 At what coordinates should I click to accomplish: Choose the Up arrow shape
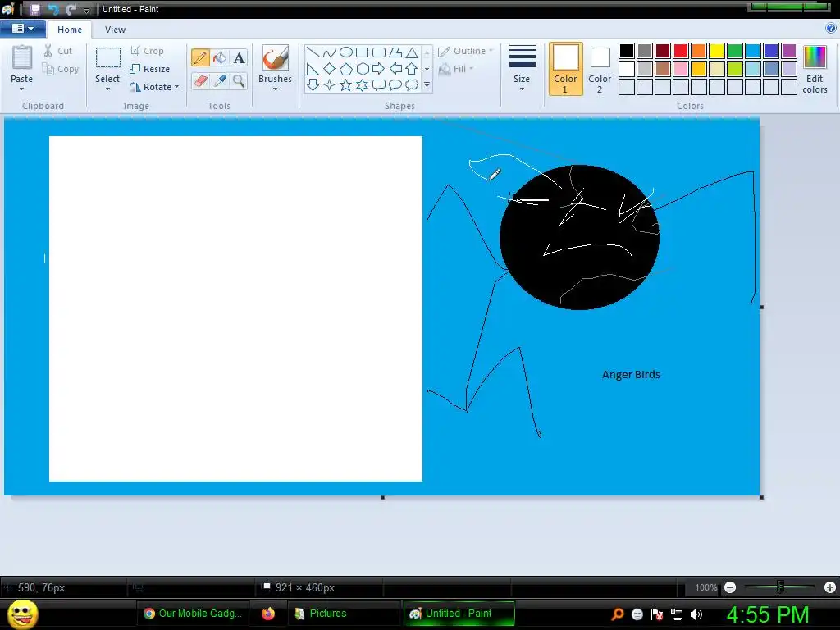pos(412,69)
